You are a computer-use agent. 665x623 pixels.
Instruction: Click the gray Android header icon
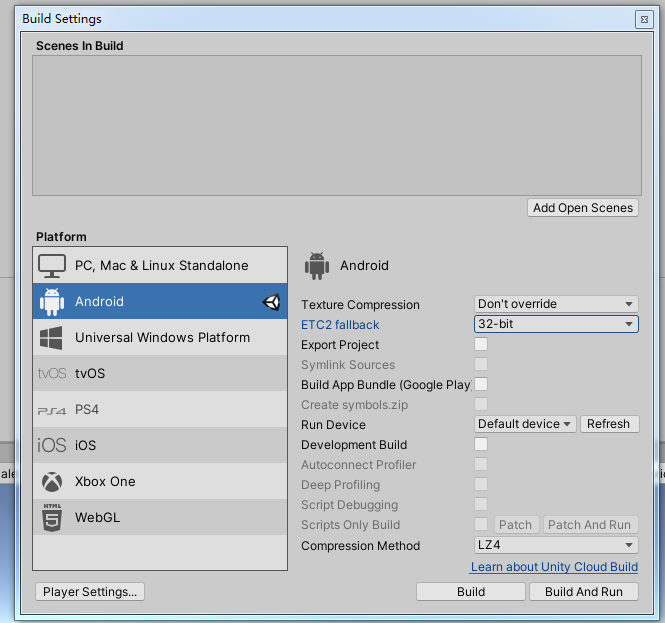click(x=317, y=266)
